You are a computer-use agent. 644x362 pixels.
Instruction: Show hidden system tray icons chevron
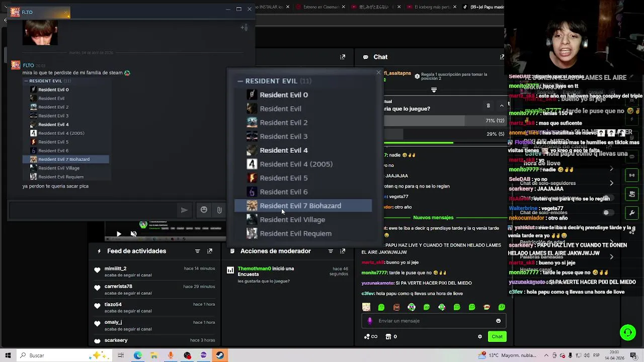click(x=546, y=355)
